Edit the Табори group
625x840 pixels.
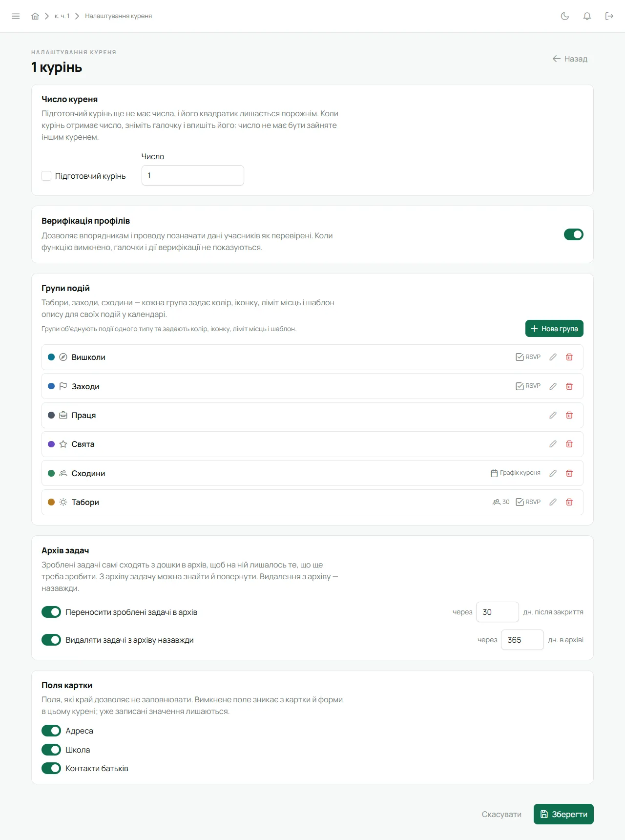[553, 502]
